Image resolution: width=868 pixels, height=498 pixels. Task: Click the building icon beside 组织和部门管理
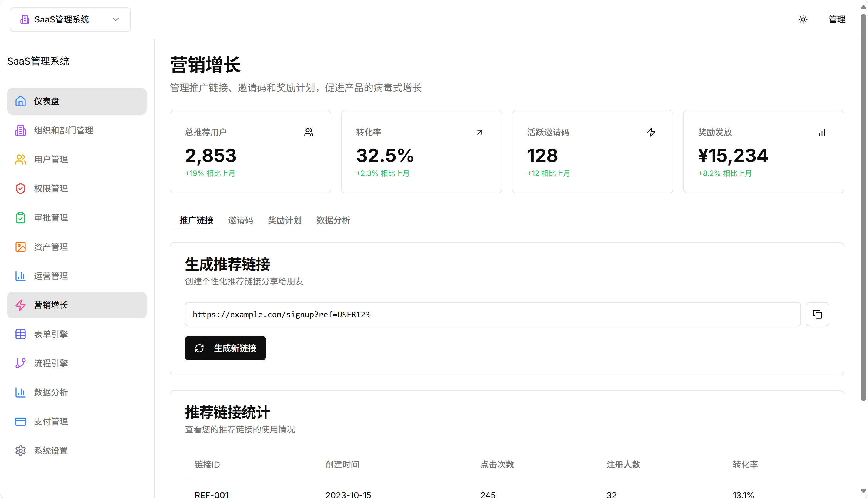coord(21,130)
